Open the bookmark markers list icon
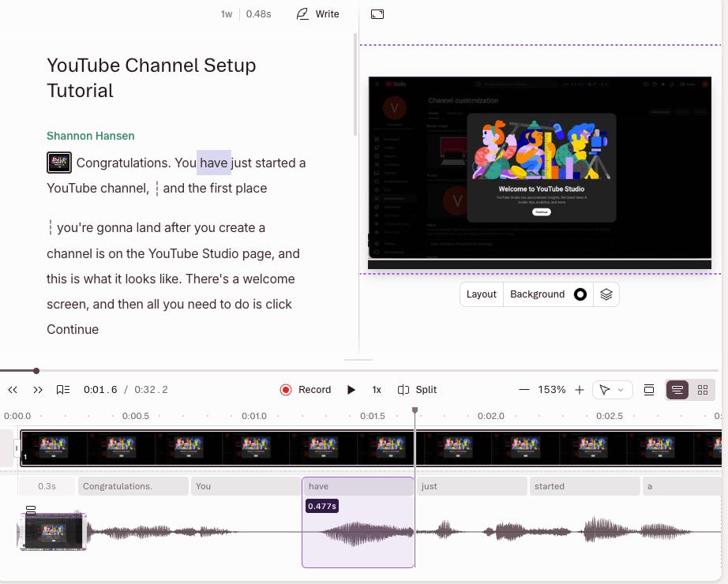The image size is (728, 584). point(62,390)
